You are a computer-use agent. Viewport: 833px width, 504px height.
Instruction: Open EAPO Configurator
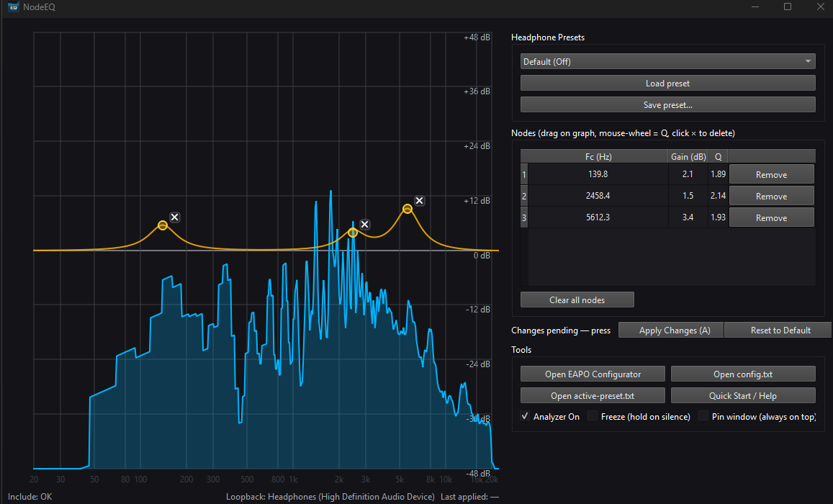[593, 374]
